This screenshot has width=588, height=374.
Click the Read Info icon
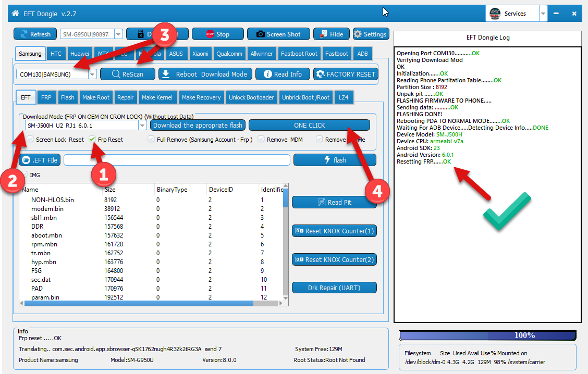tap(267, 74)
